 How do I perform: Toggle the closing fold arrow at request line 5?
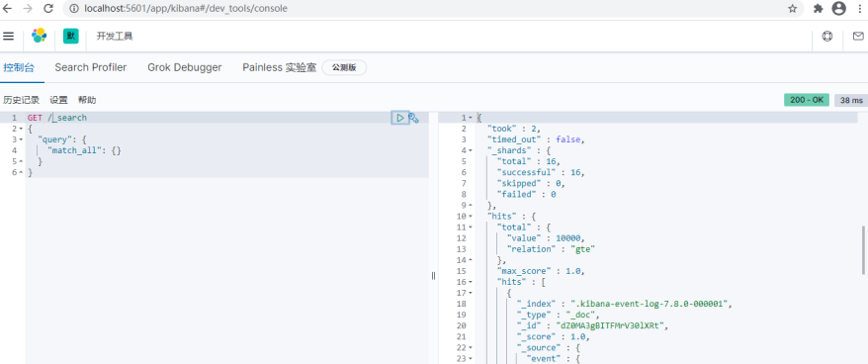coord(21,162)
